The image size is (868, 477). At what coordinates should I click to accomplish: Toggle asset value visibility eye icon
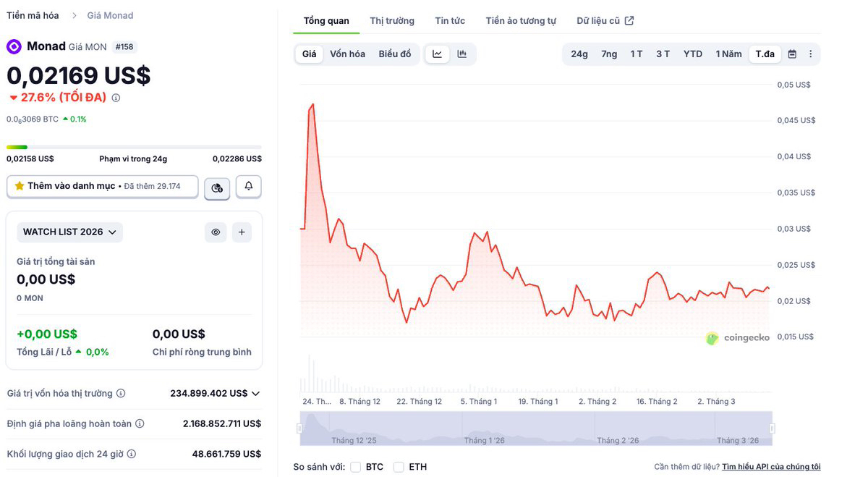click(216, 232)
